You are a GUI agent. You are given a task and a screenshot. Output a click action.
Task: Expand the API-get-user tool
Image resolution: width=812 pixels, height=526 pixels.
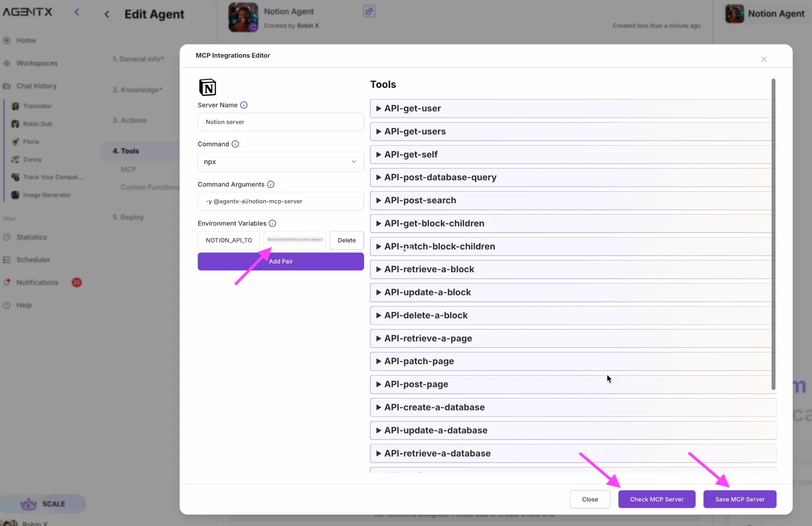(573, 109)
